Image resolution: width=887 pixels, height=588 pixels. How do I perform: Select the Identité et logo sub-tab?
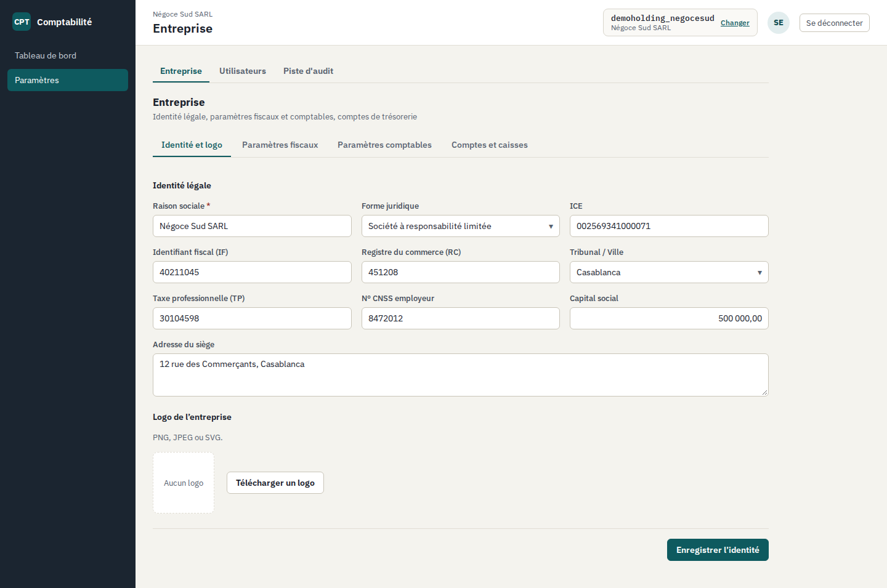pos(192,145)
